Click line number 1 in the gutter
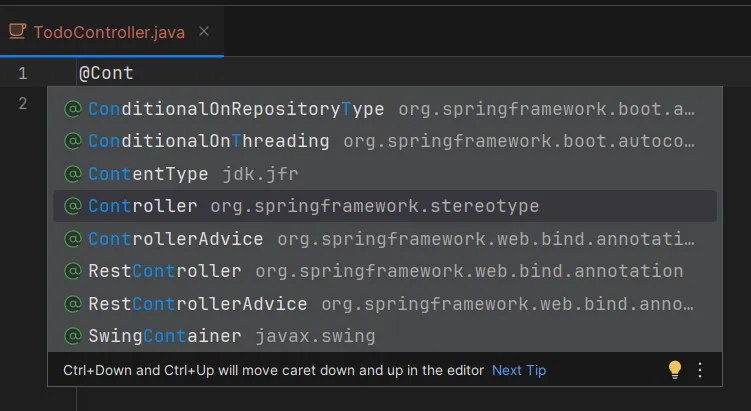This screenshot has width=751, height=411. tap(22, 73)
